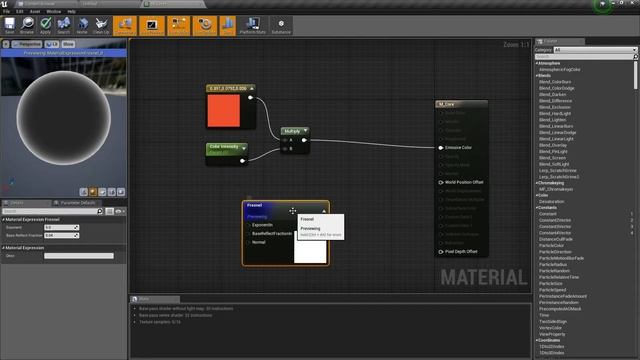
Task: Open the Help menu
Action: (x=71, y=11)
